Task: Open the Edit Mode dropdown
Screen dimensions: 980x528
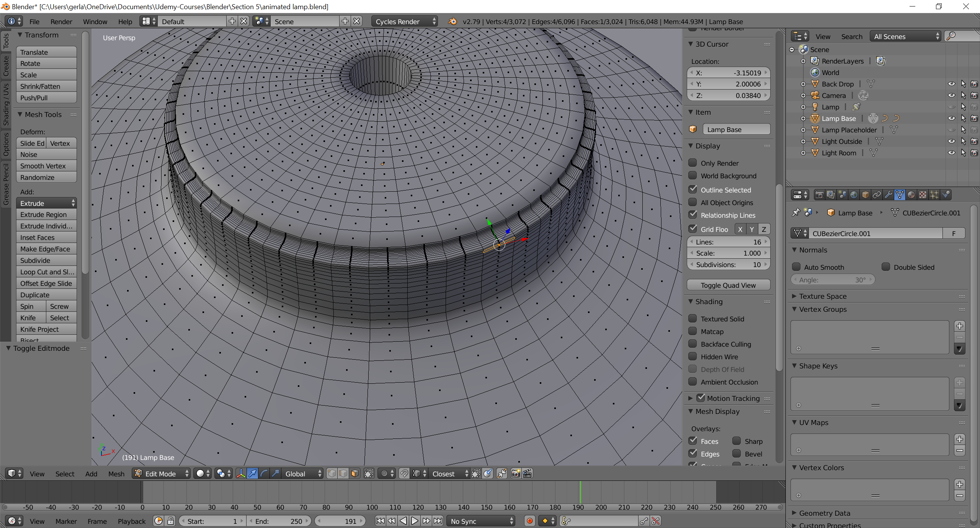Action: [162, 474]
